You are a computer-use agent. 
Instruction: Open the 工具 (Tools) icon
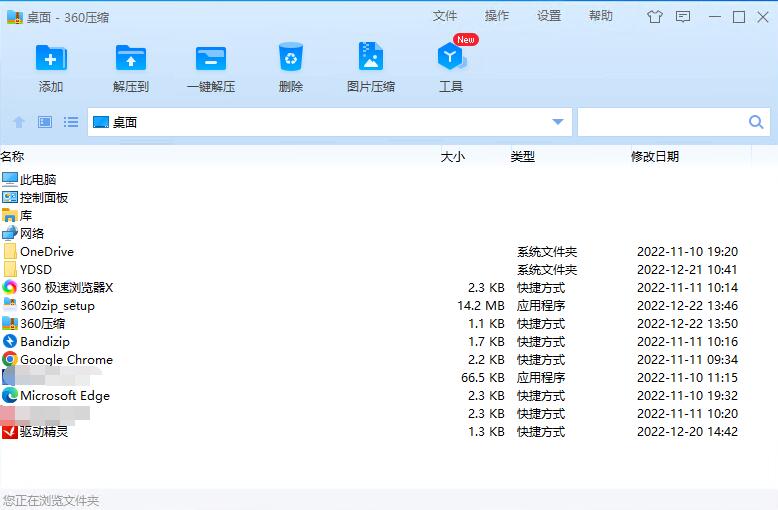(451, 58)
